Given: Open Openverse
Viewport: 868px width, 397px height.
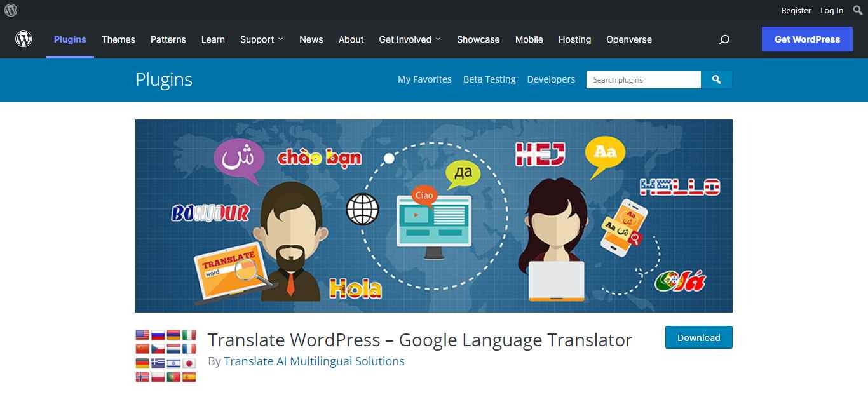Looking at the screenshot, I should click(x=629, y=39).
